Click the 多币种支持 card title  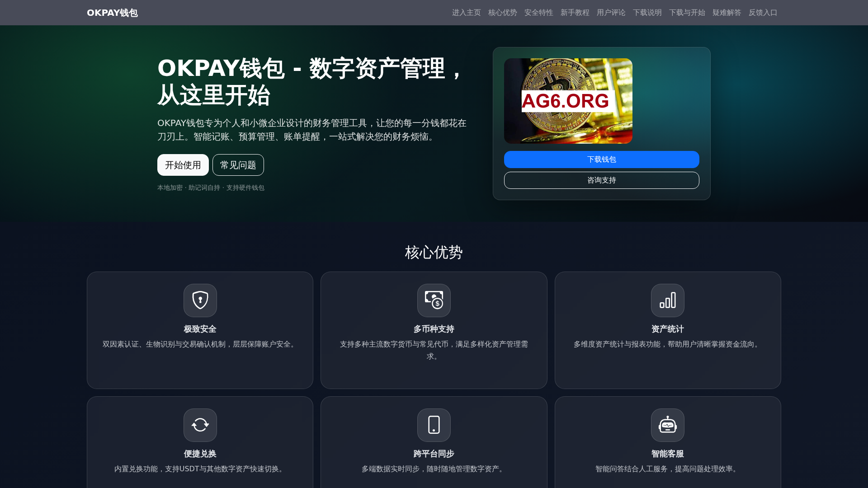coord(434,329)
